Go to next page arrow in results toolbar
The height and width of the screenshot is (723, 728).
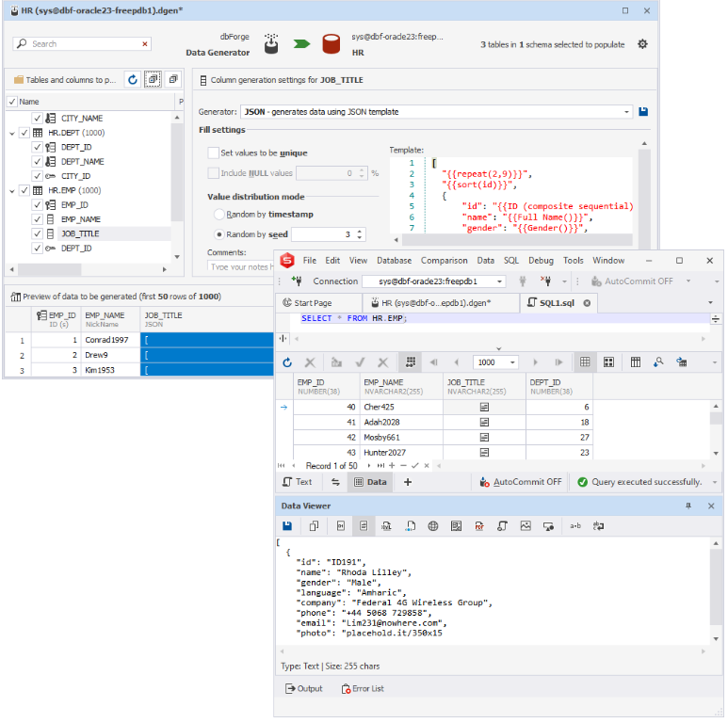coord(535,362)
